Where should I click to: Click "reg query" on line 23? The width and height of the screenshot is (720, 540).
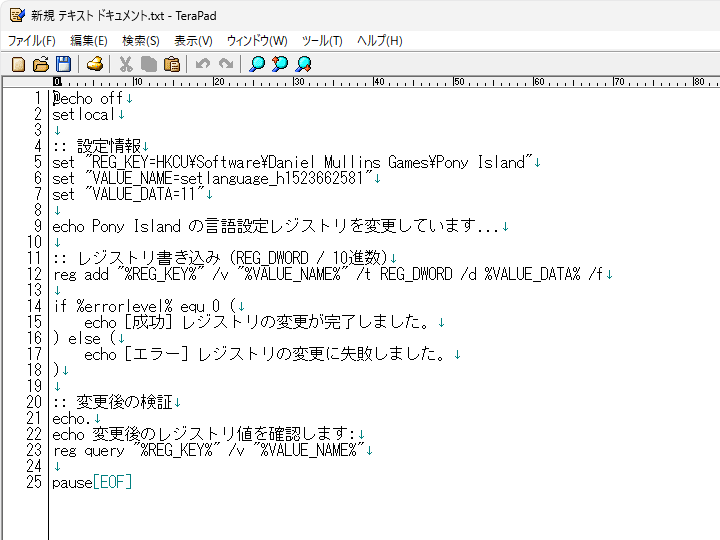point(89,450)
